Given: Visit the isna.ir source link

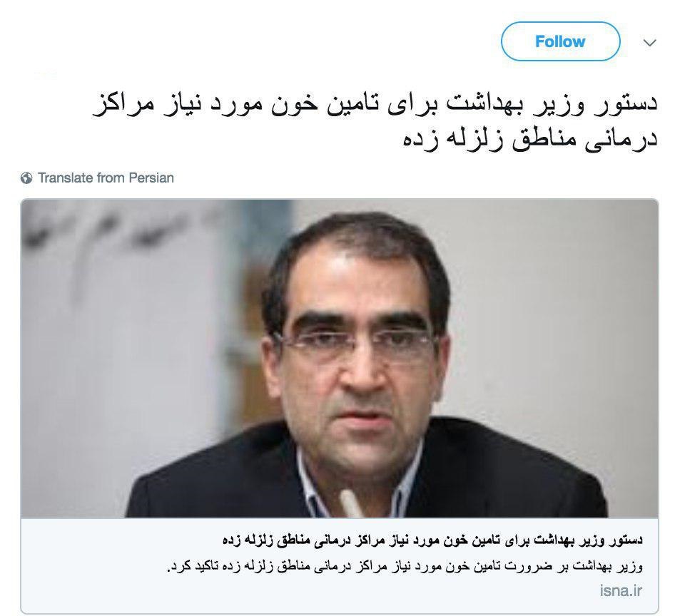Looking at the screenshot, I should click(621, 590).
